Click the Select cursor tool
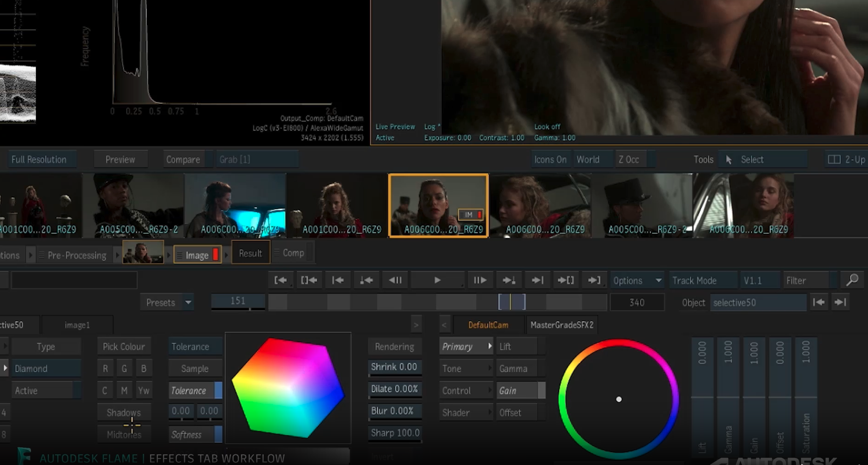 (747, 160)
